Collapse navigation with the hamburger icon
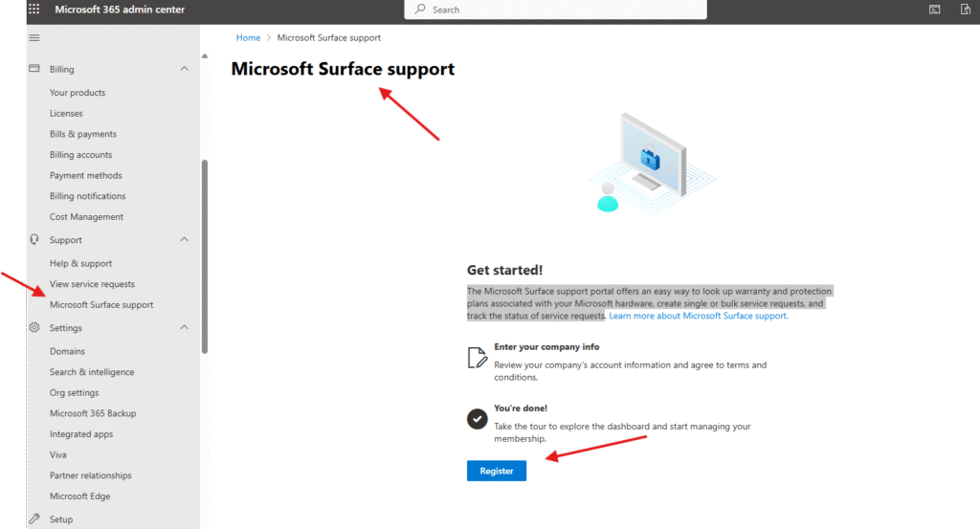980x529 pixels. [x=35, y=37]
